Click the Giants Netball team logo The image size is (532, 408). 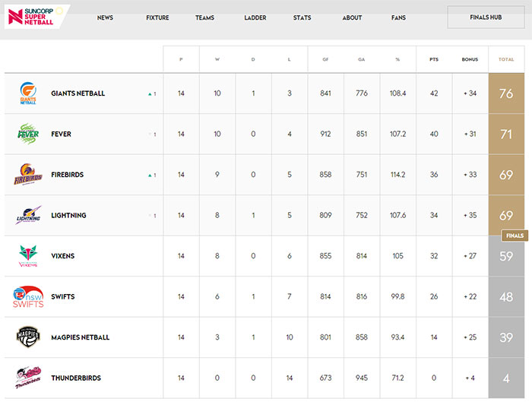click(28, 93)
